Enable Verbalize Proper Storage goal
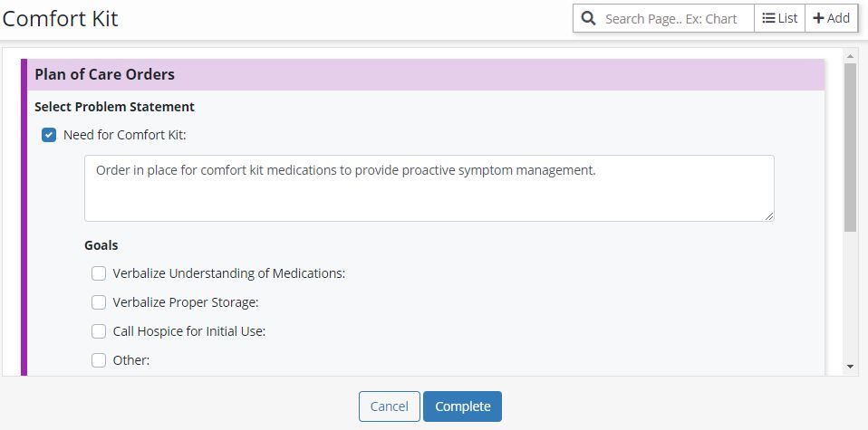868x430 pixels. tap(99, 302)
